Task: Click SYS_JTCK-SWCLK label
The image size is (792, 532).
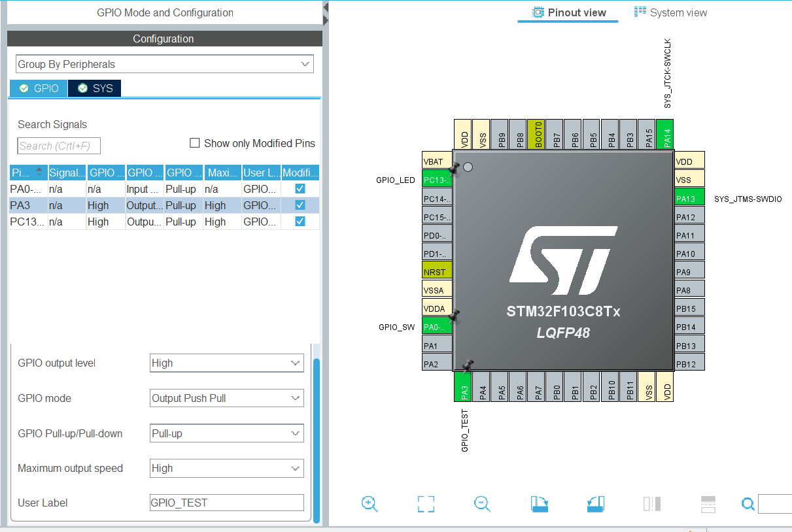Action: [x=667, y=73]
